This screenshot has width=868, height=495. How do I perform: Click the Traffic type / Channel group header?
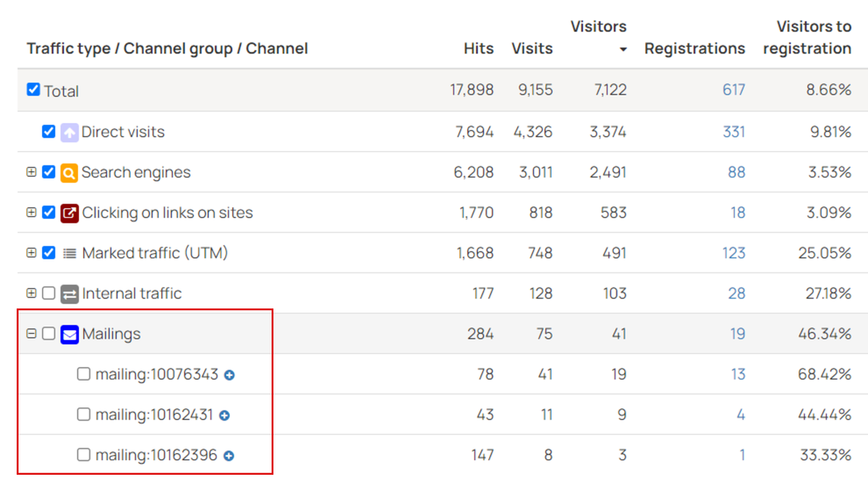coord(167,48)
